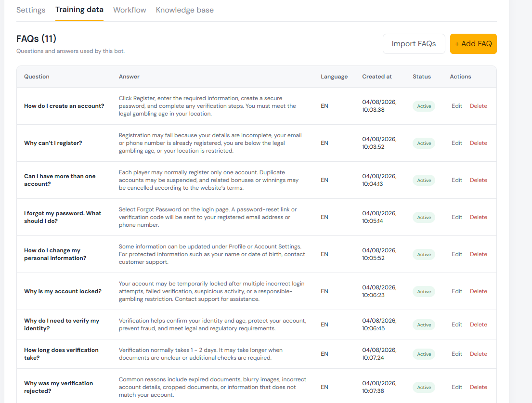
Task: Click EN language in 'Why can't I register?' row
Action: [324, 143]
